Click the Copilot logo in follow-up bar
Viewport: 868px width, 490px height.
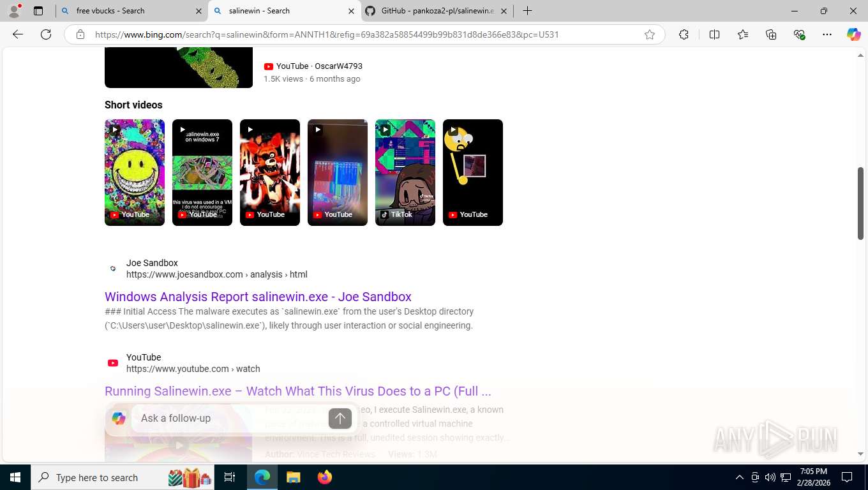pyautogui.click(x=119, y=419)
